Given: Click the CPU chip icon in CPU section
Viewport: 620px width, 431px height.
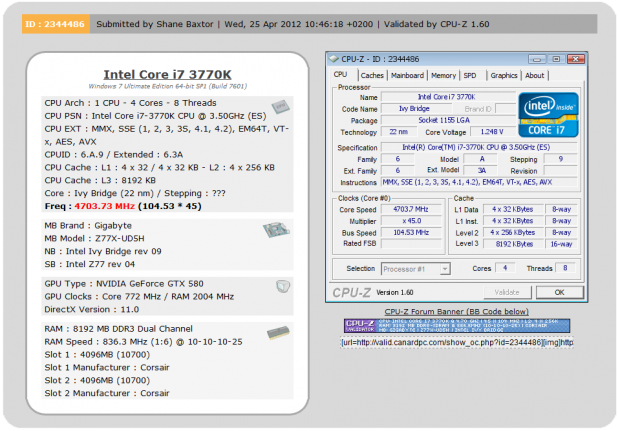Looking at the screenshot, I should coord(280,107).
